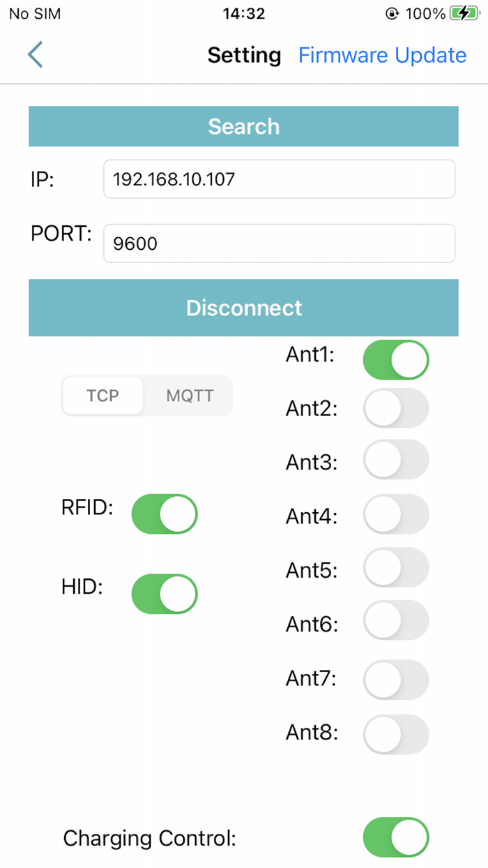Select the PORT field showing 9600
The width and height of the screenshot is (488, 868).
(279, 243)
